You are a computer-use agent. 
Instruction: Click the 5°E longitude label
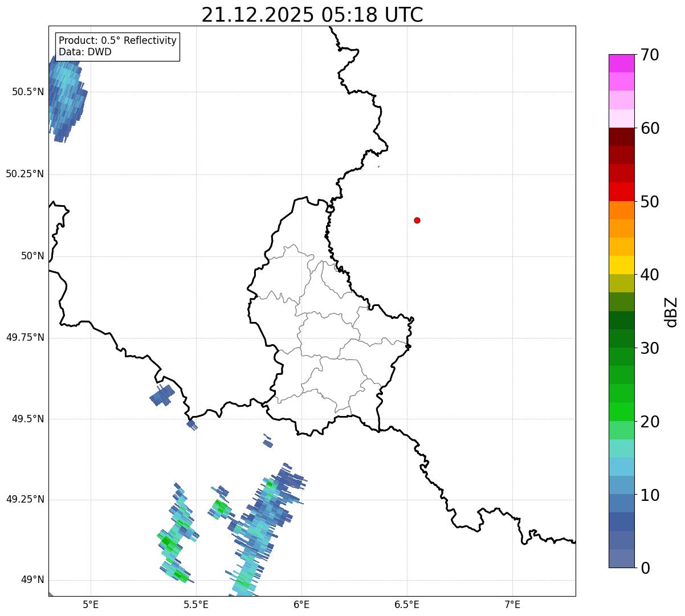click(91, 604)
